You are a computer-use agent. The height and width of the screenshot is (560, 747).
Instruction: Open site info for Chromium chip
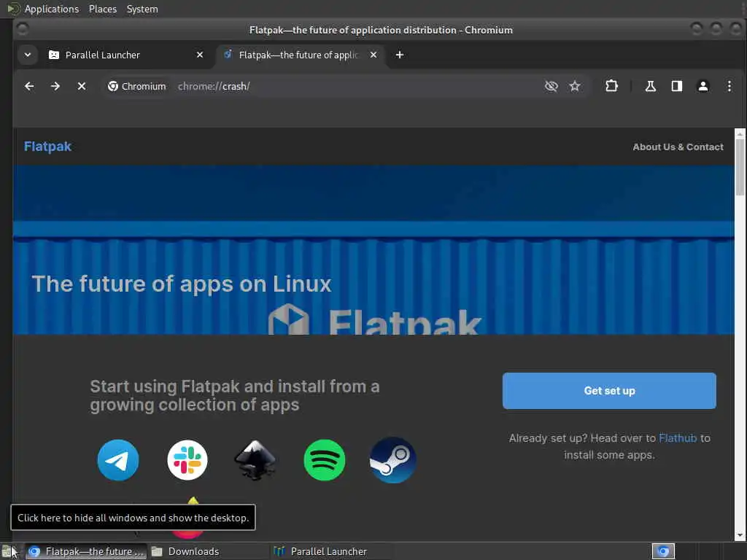click(136, 86)
